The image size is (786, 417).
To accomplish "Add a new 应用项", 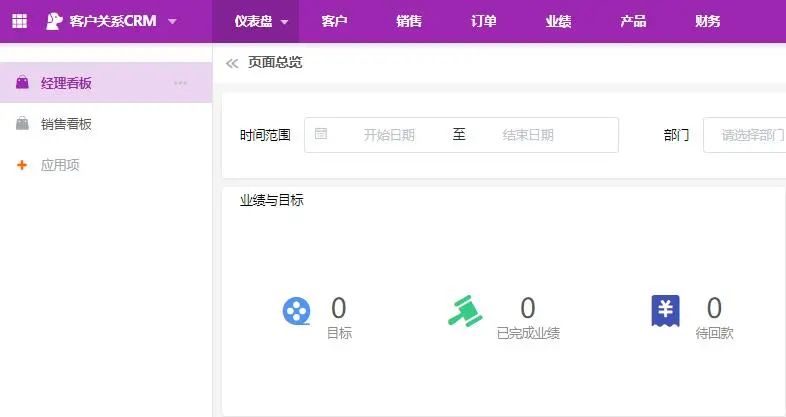I will tap(60, 165).
